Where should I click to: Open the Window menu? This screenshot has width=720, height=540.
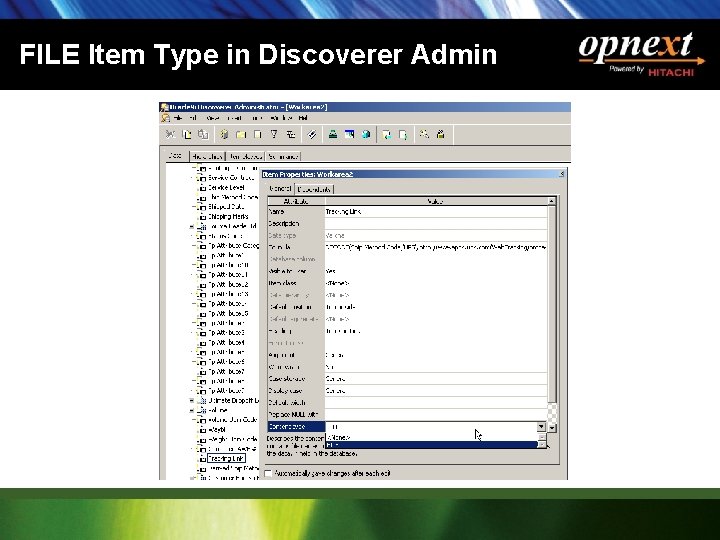coord(281,118)
